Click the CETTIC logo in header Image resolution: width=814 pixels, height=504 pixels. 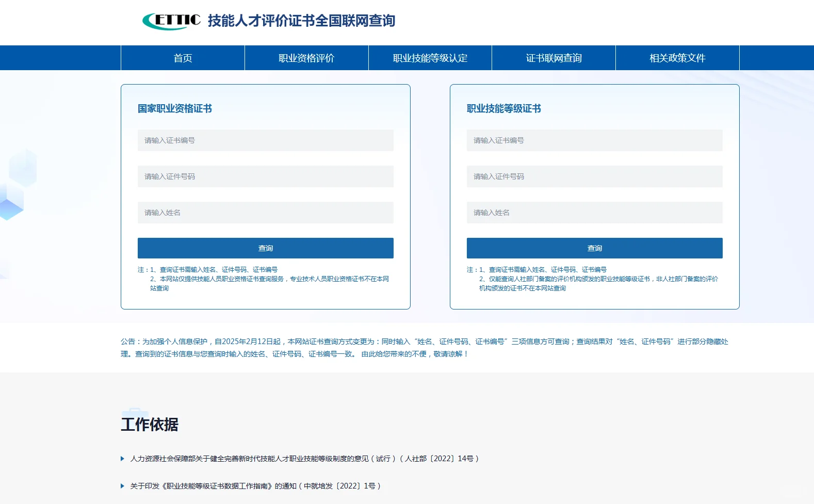[x=171, y=21]
